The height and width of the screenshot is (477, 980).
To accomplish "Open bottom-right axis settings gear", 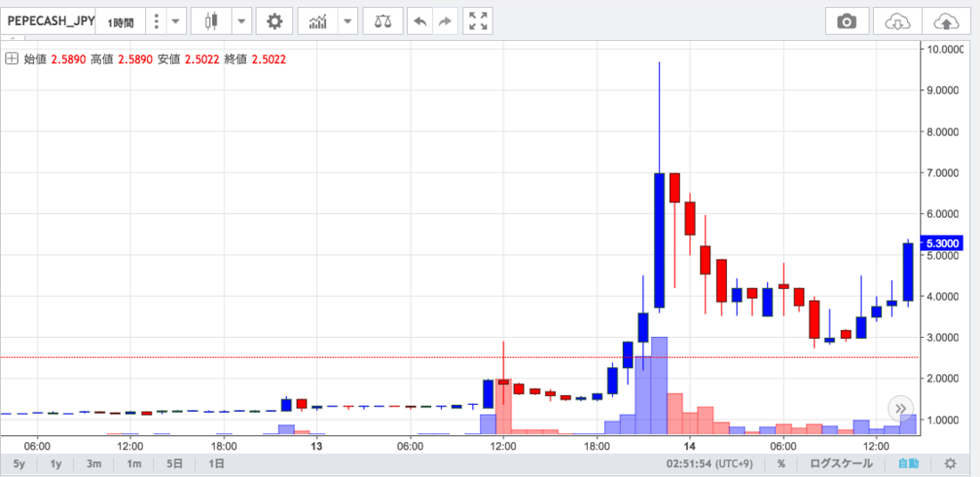I will click(x=950, y=464).
